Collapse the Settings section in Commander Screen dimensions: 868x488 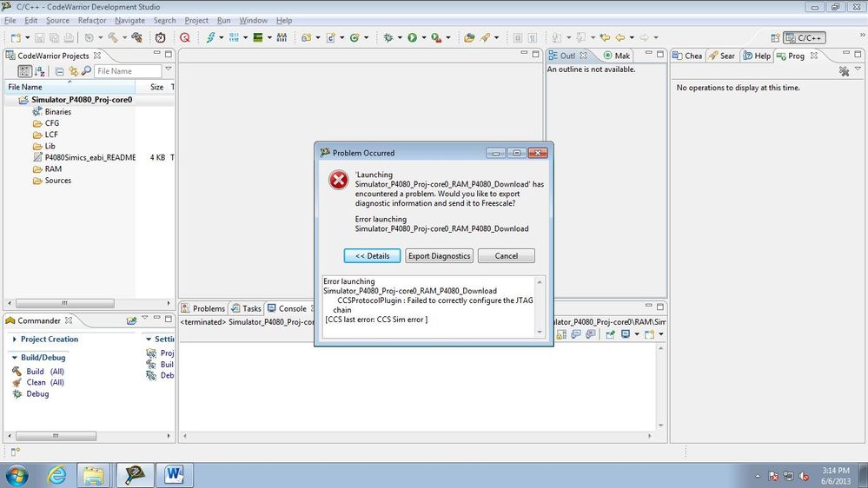point(149,339)
